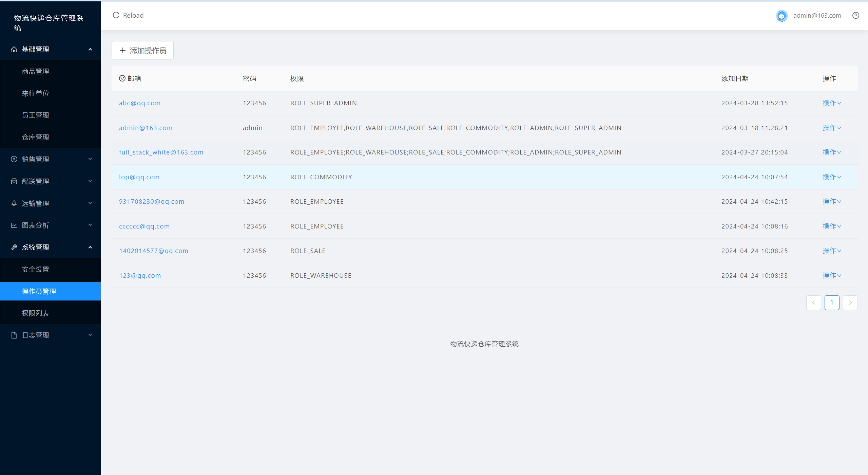Click the next page arrow in pagination
This screenshot has height=475, width=868.
pos(850,303)
